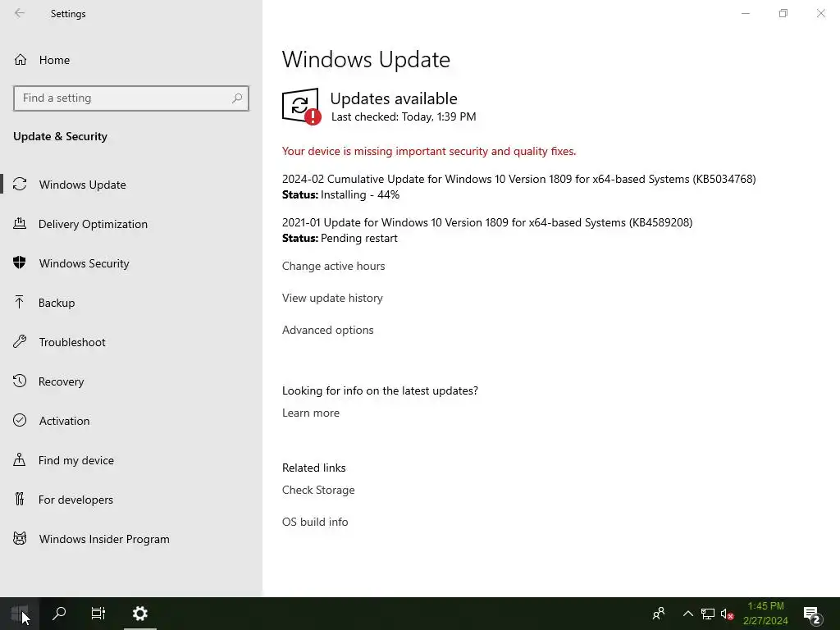Go to Delivery Optimization page
The height and width of the screenshot is (630, 840).
(x=93, y=224)
